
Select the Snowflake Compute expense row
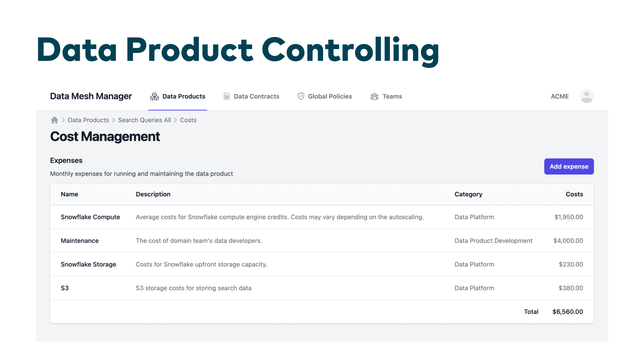coord(90,217)
